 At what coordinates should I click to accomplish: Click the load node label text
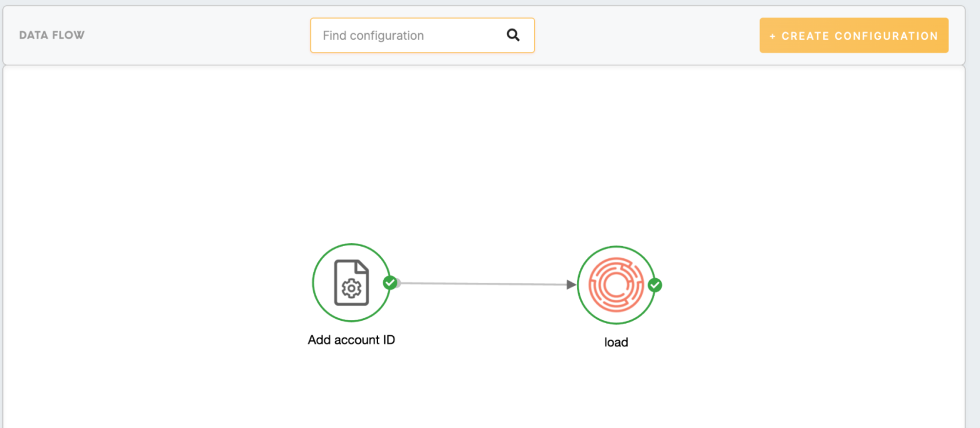[616, 342]
